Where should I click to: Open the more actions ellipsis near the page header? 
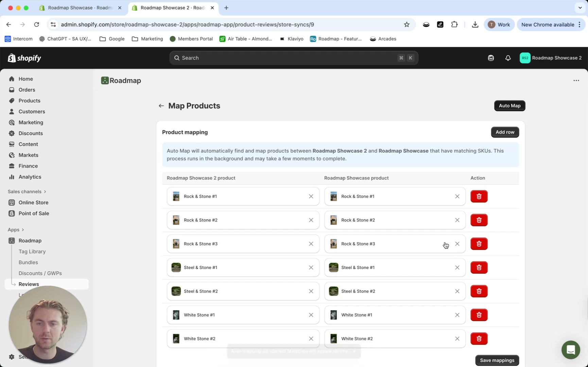pyautogui.click(x=576, y=80)
